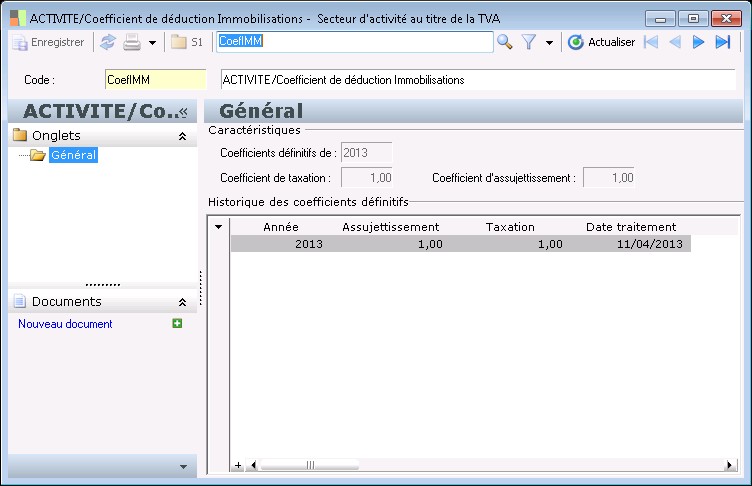Click the Nouveau document link
The image size is (752, 486).
tap(65, 324)
